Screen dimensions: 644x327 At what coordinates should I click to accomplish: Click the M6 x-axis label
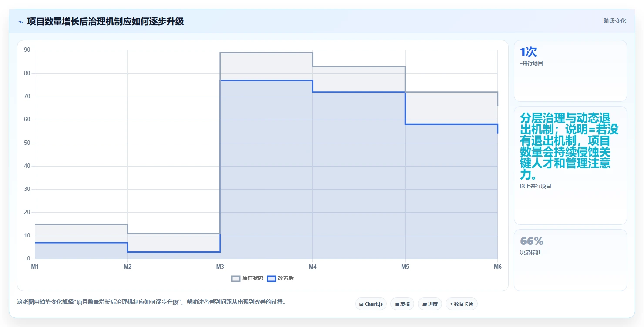(x=498, y=267)
